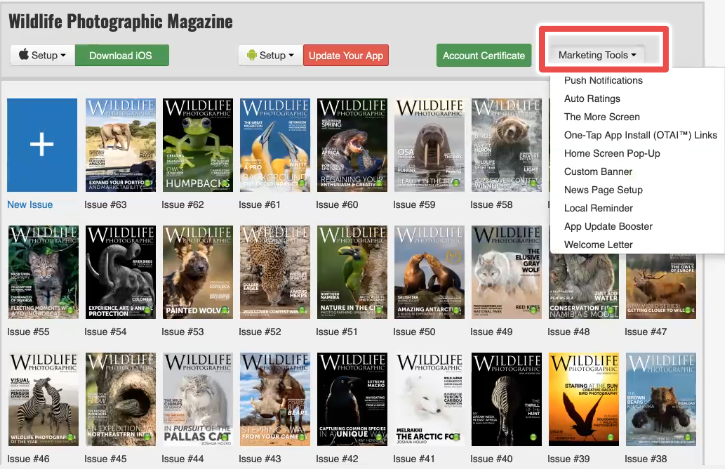Click the Issue #42 label
The height and width of the screenshot is (469, 725).
coord(337,459)
